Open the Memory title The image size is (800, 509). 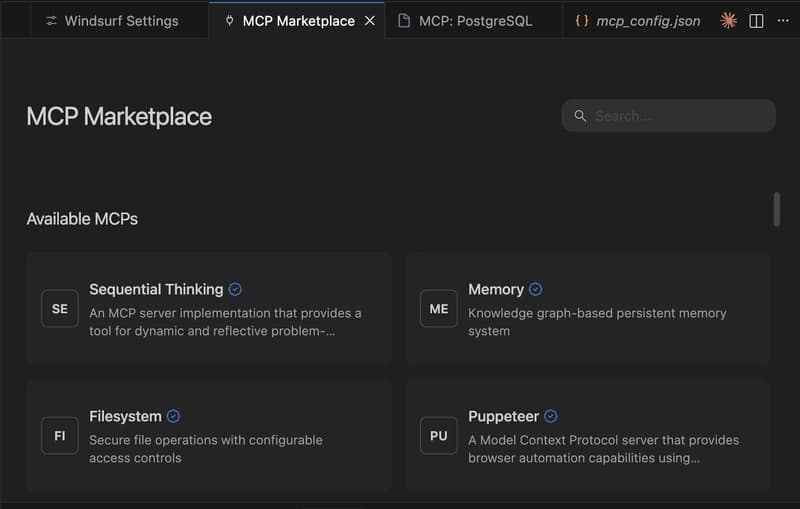pyautogui.click(x=496, y=289)
